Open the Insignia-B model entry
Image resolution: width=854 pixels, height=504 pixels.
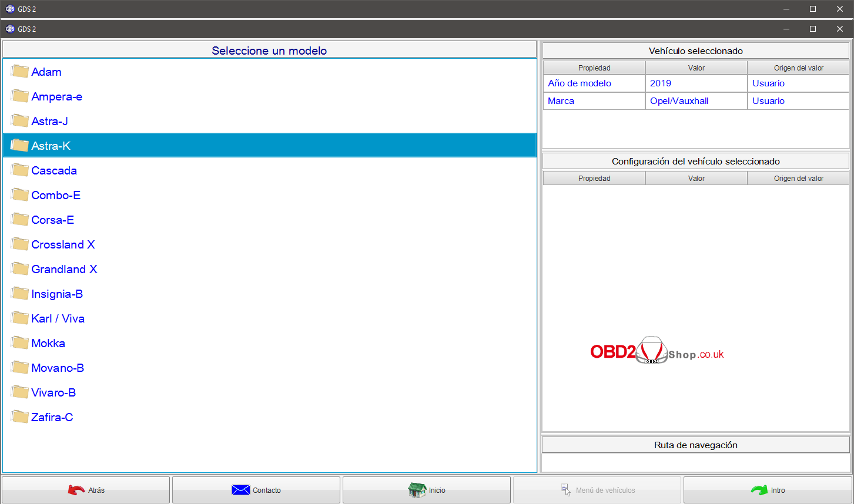click(x=57, y=294)
